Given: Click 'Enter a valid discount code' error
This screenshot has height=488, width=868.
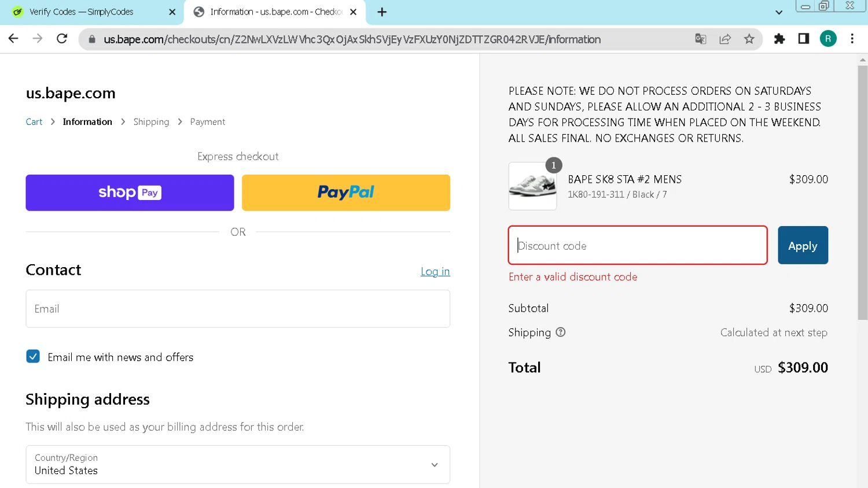Looking at the screenshot, I should [573, 277].
